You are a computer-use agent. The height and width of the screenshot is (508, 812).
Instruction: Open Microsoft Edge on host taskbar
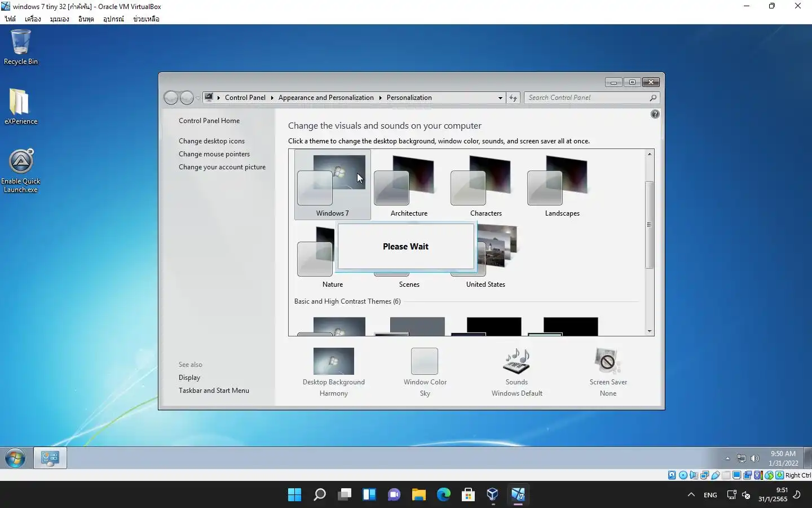[x=444, y=495]
